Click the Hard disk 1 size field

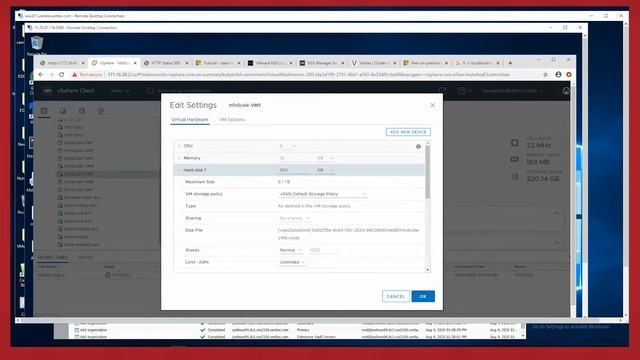pos(294,170)
